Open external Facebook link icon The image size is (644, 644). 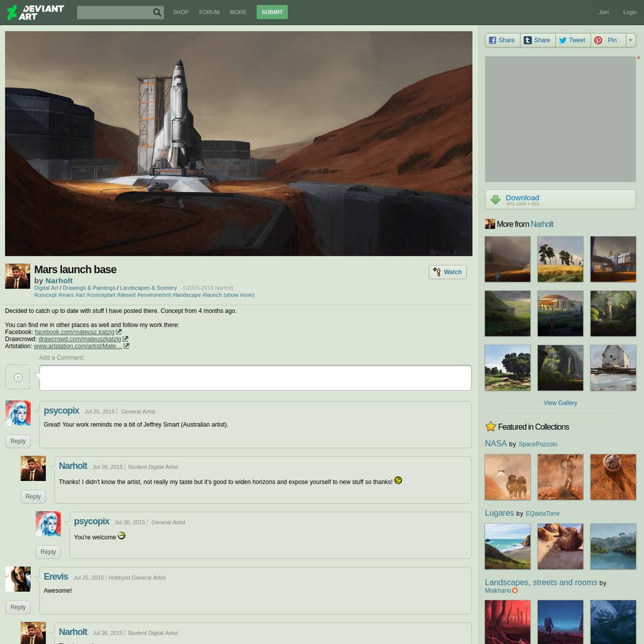pyautogui.click(x=118, y=332)
